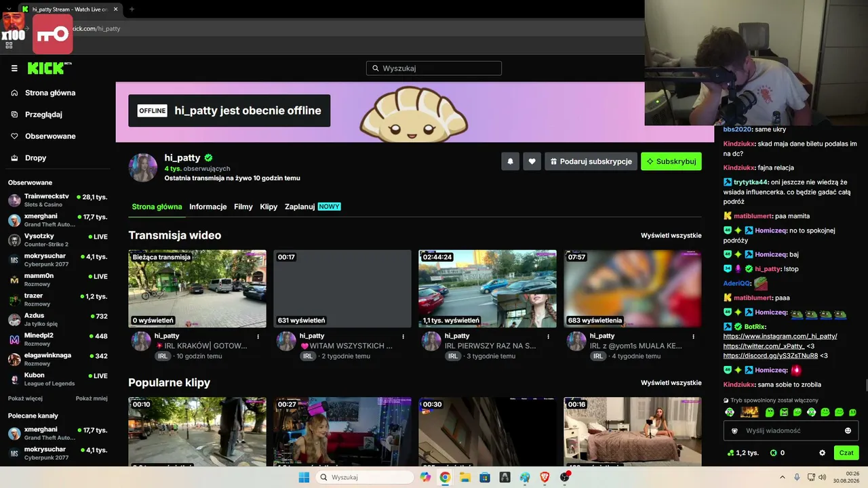Open options for IRL z @yom1s video
868x488 pixels.
(693, 336)
